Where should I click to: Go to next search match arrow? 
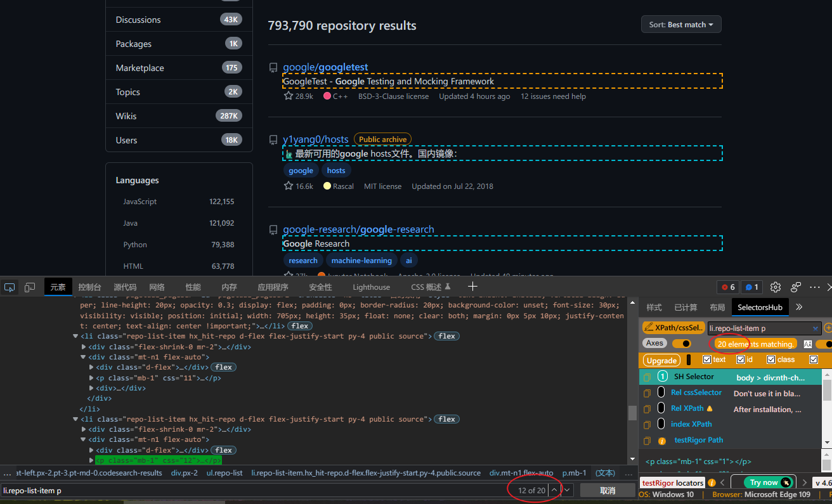pos(568,490)
